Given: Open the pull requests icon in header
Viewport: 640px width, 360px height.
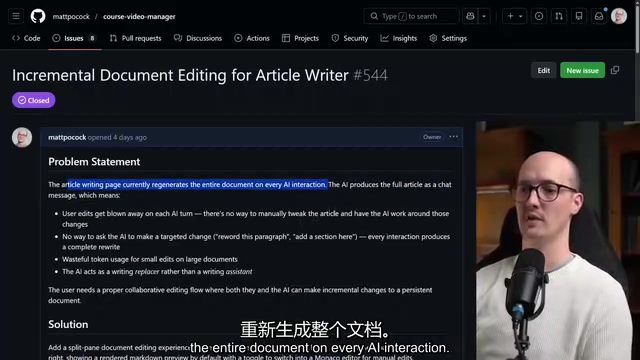Looking at the screenshot, I should [x=559, y=16].
